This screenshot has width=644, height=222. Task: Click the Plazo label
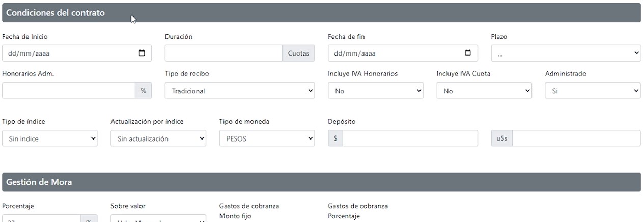pyautogui.click(x=499, y=37)
